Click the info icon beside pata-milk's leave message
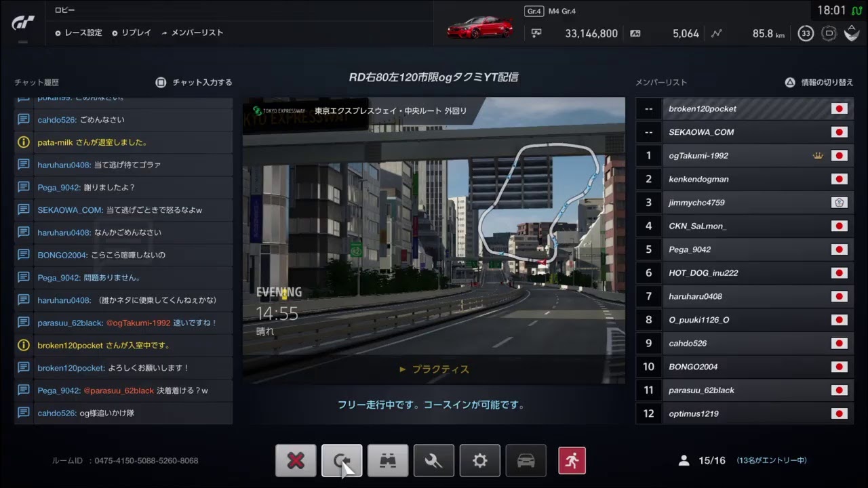The width and height of the screenshot is (868, 488). (24, 142)
